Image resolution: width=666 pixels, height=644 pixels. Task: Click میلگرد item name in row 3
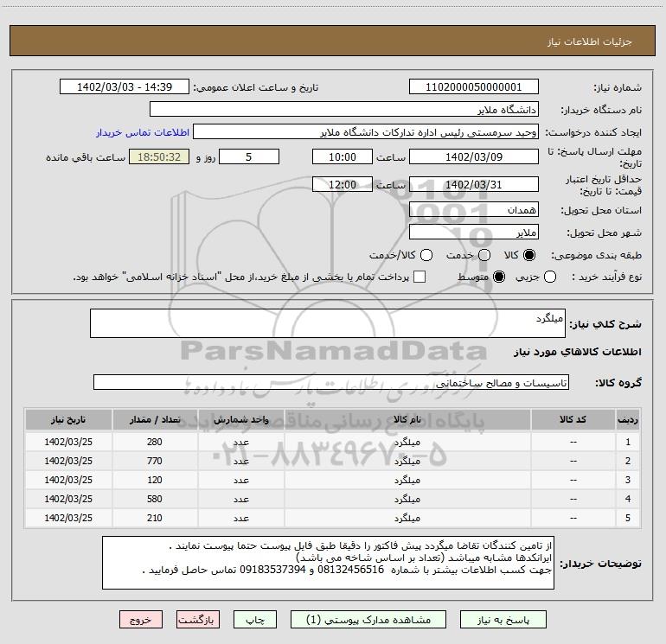pos(407,481)
